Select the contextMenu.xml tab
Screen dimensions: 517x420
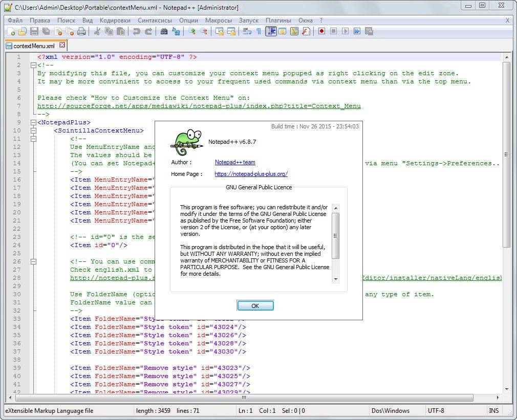click(x=34, y=46)
